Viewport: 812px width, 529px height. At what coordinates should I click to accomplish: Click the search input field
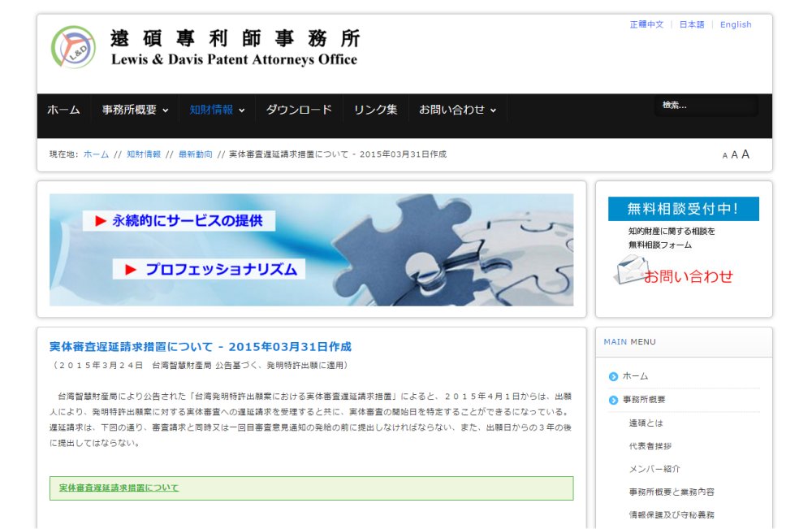click(x=705, y=106)
